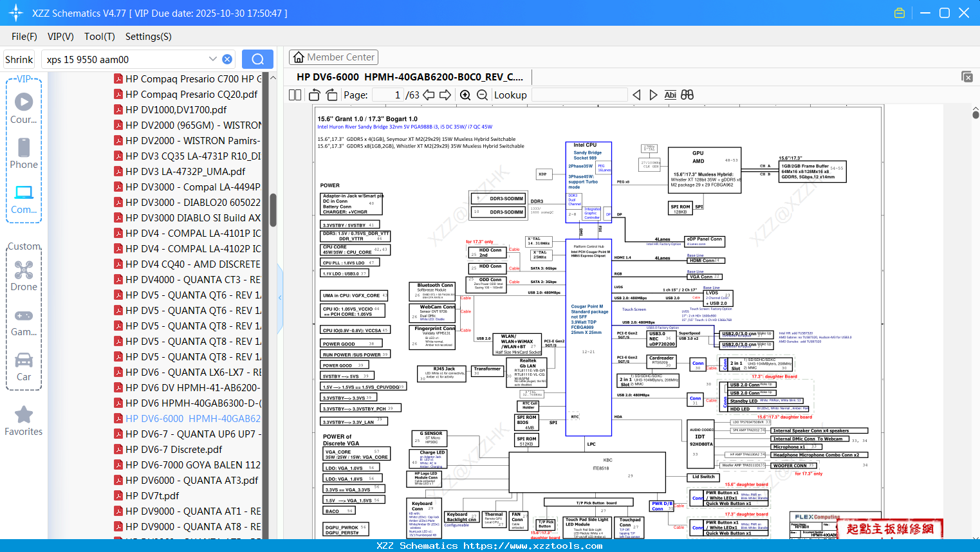This screenshot has height=552, width=980.
Task: Zoom in on the schematic
Action: 465,95
